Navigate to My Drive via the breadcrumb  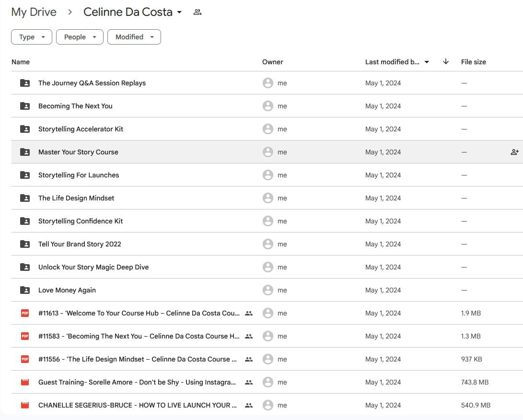tap(34, 12)
